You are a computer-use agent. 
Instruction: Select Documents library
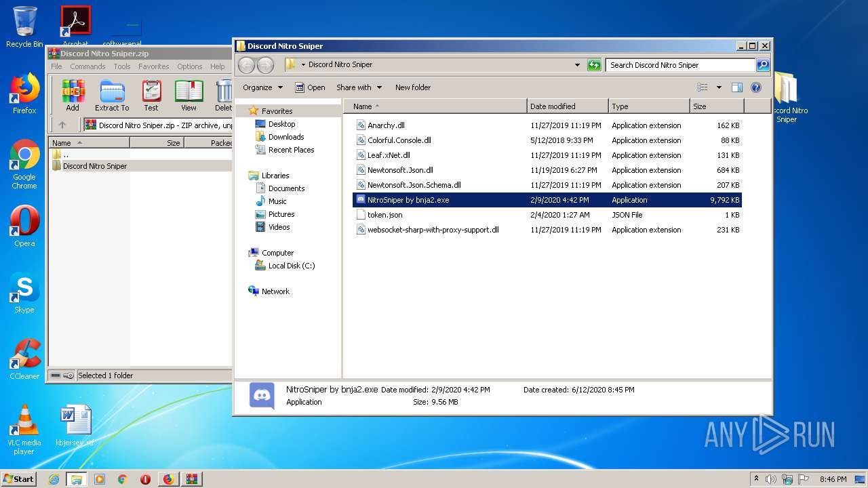click(x=286, y=188)
